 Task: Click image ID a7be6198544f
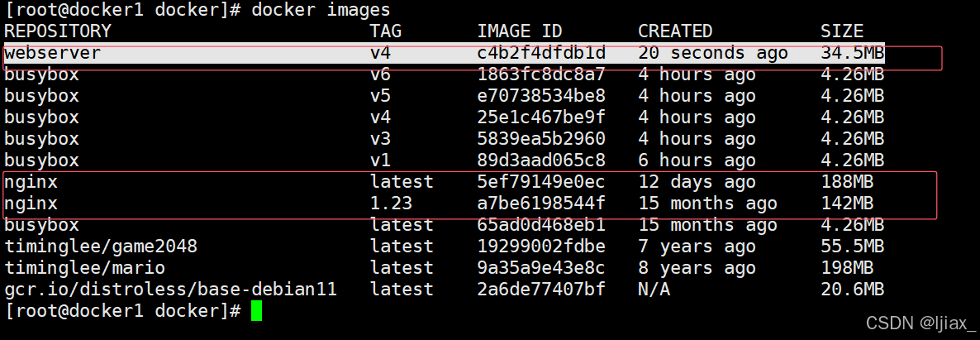coord(541,203)
